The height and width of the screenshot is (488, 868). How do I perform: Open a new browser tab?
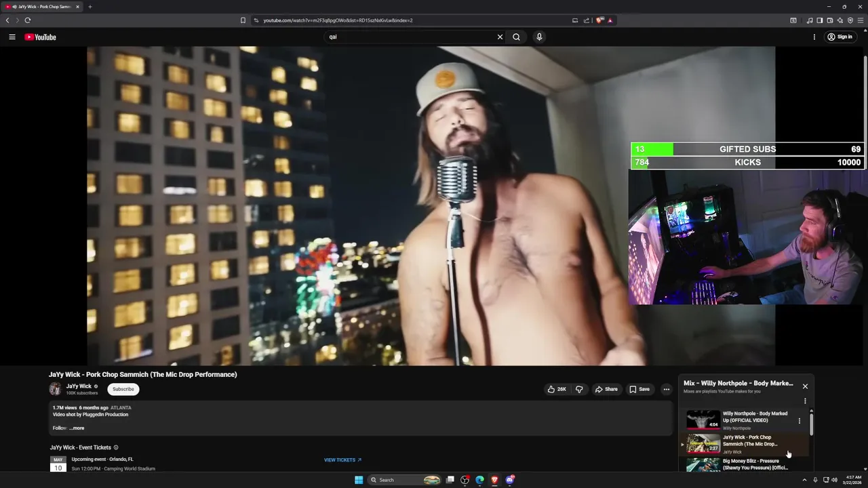coord(90,7)
